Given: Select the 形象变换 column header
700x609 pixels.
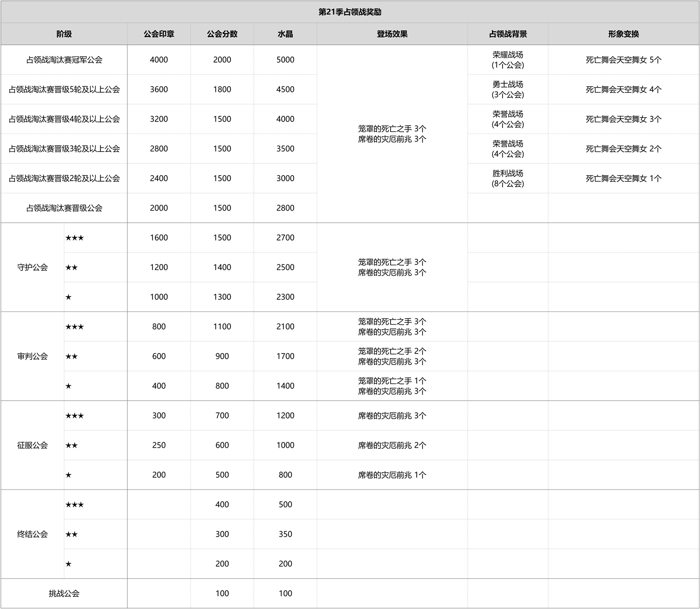Looking at the screenshot, I should (623, 34).
